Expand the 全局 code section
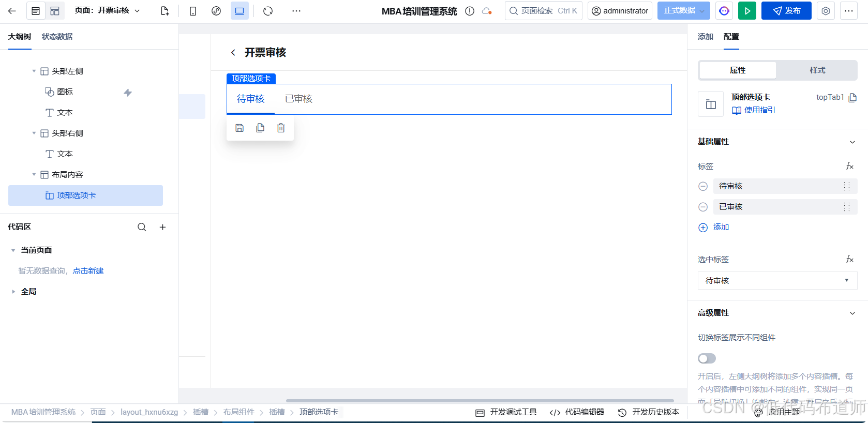 coord(13,292)
